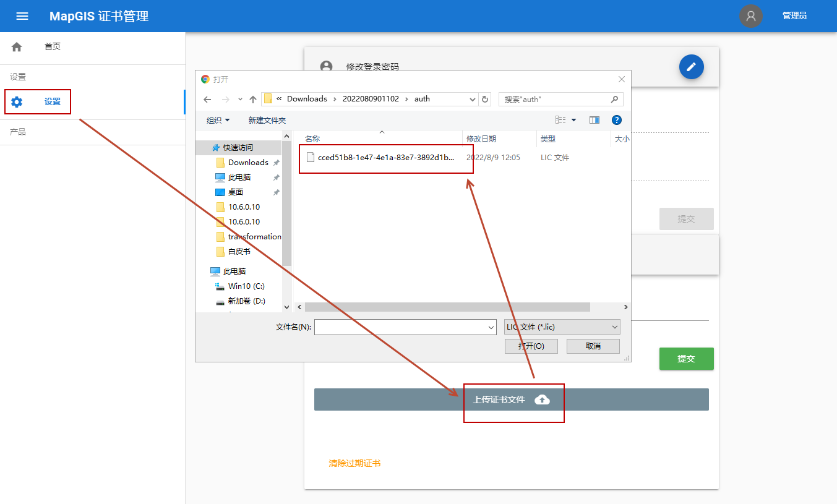837x504 pixels.
Task: Click the blue pencil edit button
Action: click(x=692, y=67)
